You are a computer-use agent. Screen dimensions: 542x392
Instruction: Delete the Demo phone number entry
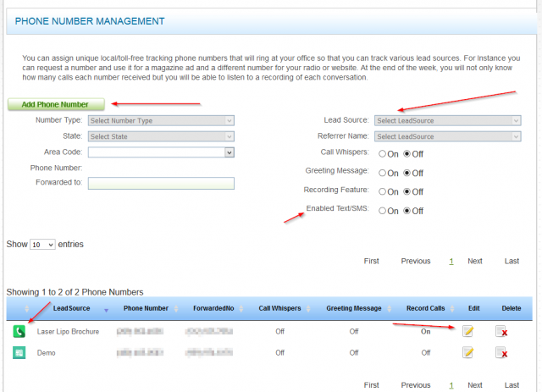click(501, 352)
